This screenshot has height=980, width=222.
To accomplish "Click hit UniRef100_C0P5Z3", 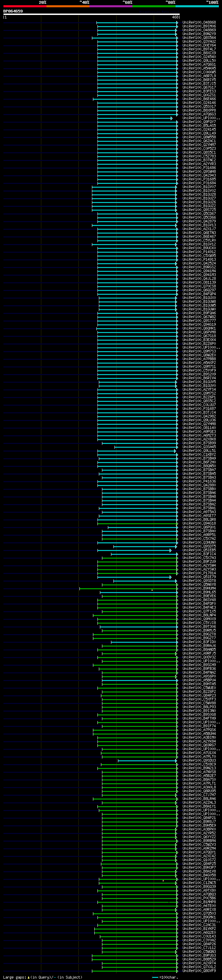I will click(199, 148).
